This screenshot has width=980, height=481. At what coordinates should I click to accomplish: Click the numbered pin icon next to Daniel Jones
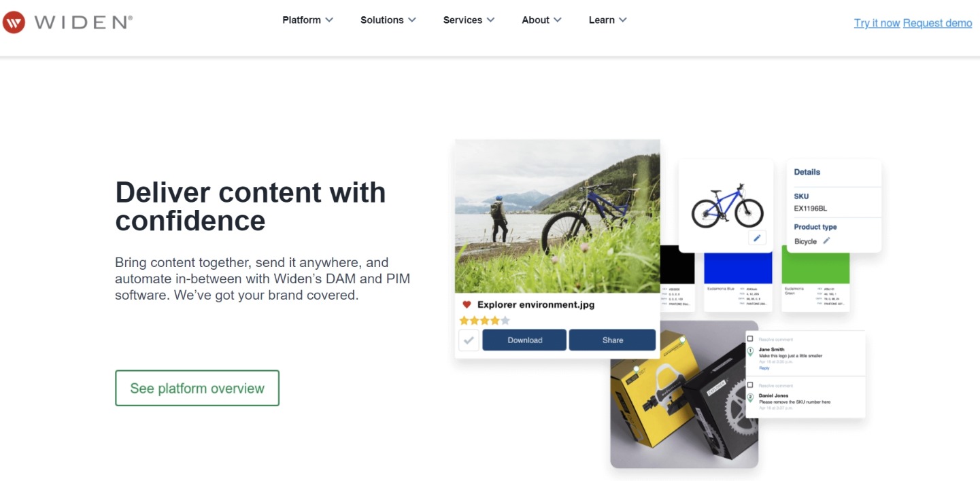pyautogui.click(x=750, y=397)
